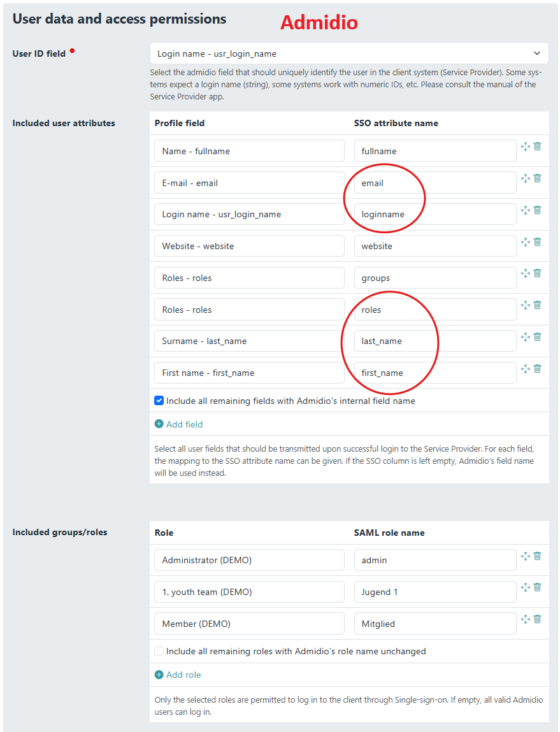Delete the fullname attribute row
The height and width of the screenshot is (732, 560).
(x=537, y=147)
